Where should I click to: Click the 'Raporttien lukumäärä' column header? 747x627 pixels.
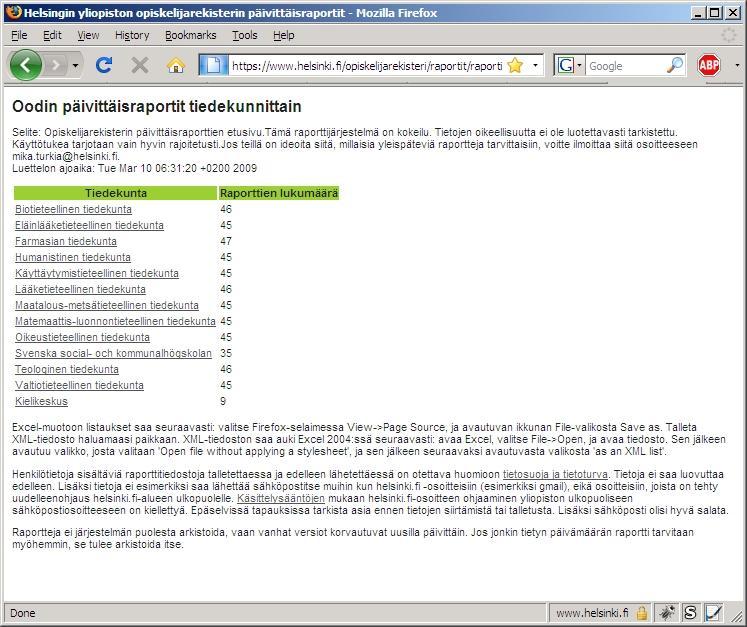tap(279, 193)
